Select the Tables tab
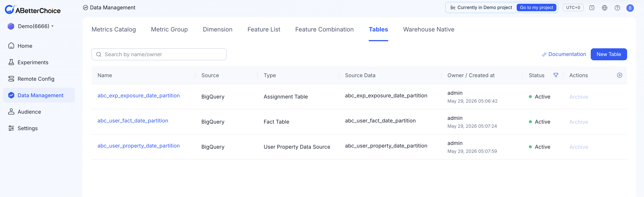This screenshot has height=197, width=644. click(378, 29)
